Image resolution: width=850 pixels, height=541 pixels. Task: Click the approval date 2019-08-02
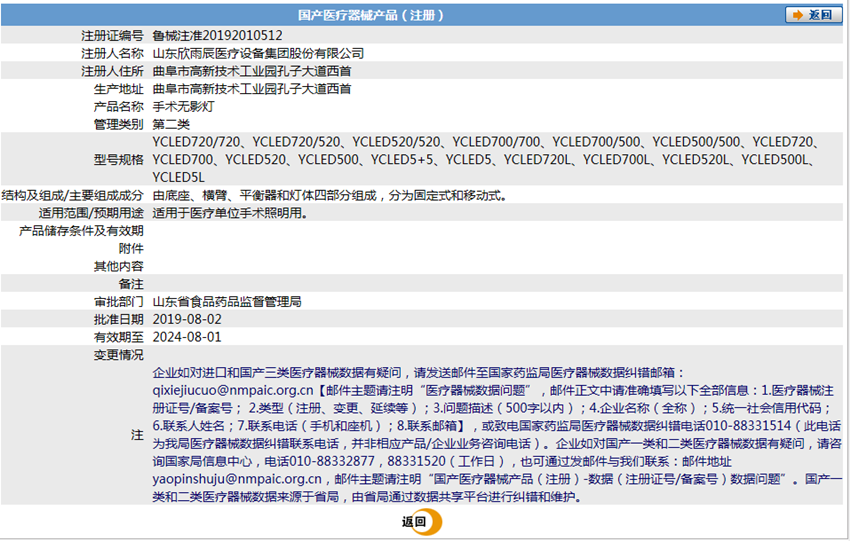tap(187, 320)
